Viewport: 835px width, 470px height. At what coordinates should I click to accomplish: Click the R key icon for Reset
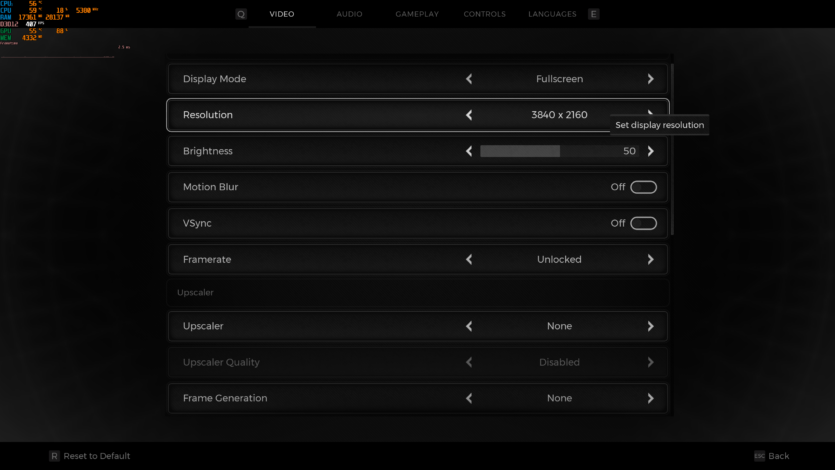point(54,456)
